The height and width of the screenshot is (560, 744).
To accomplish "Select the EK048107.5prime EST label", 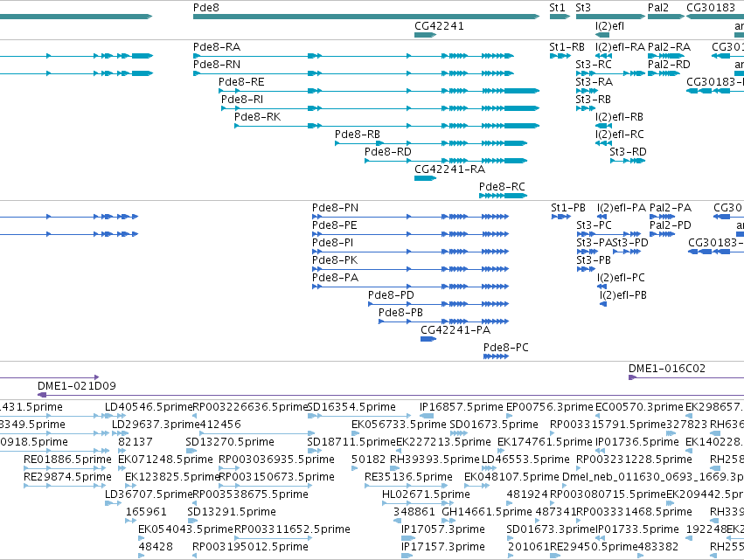I will coord(511,478).
